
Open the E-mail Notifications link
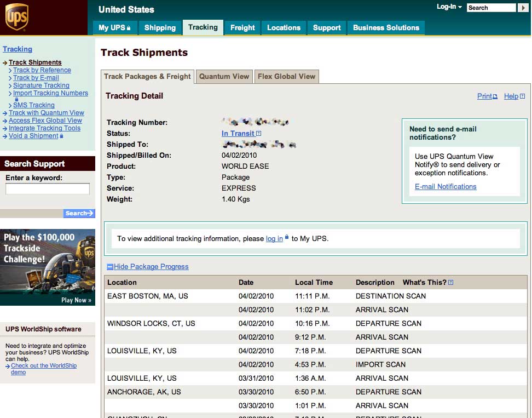[x=446, y=186]
